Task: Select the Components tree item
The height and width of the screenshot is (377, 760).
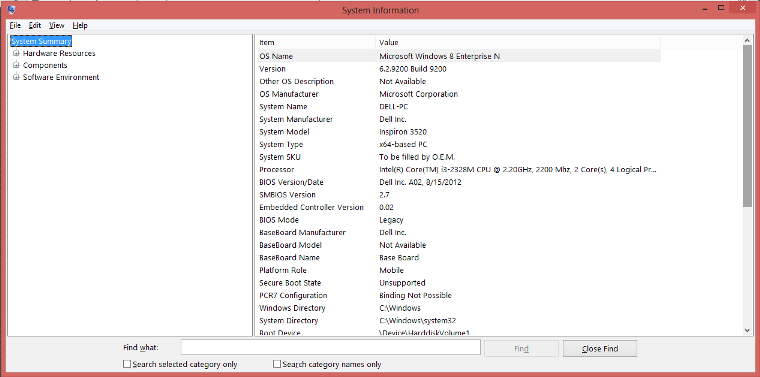Action: (x=45, y=65)
